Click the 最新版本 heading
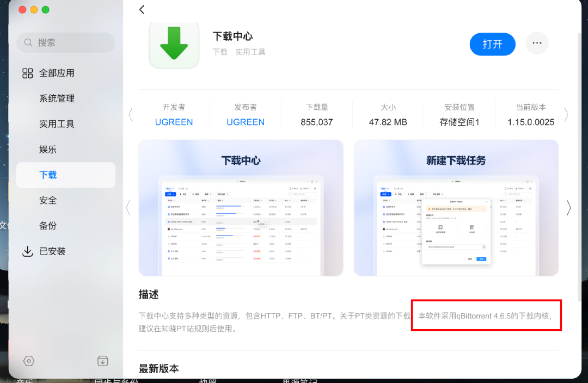Viewport: 588px width, 383px height. click(x=158, y=369)
